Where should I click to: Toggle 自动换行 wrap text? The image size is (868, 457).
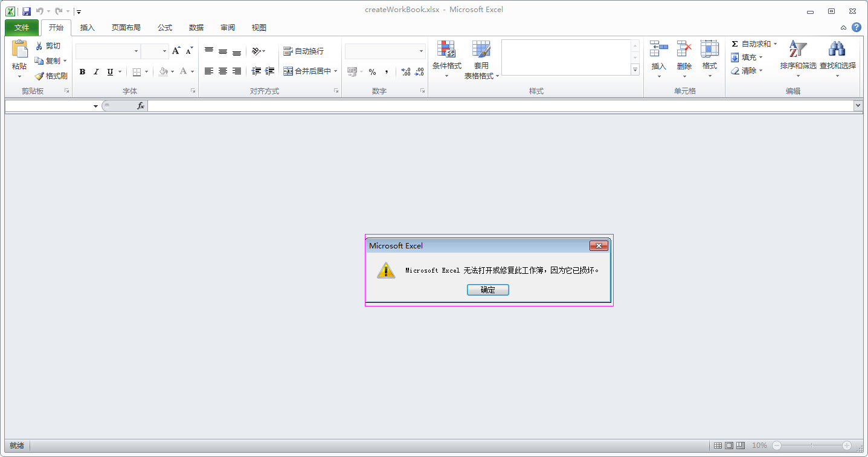coord(304,51)
